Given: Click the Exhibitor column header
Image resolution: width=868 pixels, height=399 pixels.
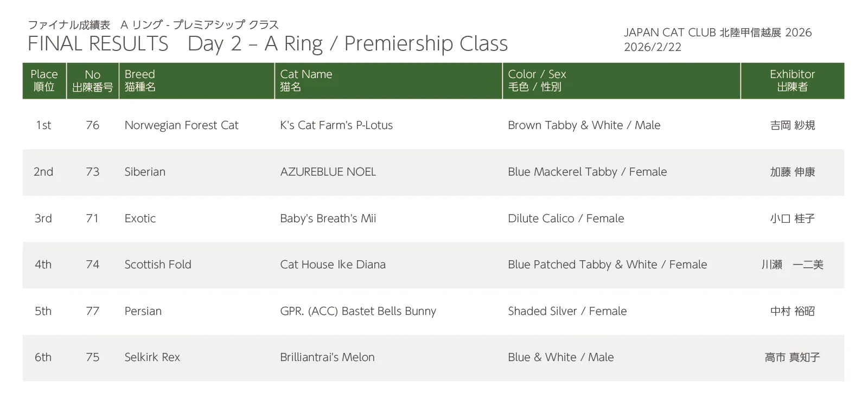Looking at the screenshot, I should 792,80.
